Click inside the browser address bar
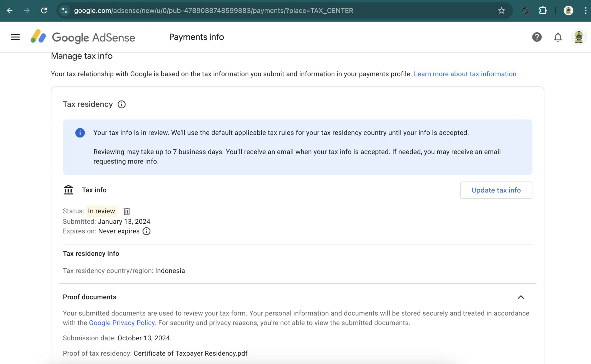 click(202, 11)
